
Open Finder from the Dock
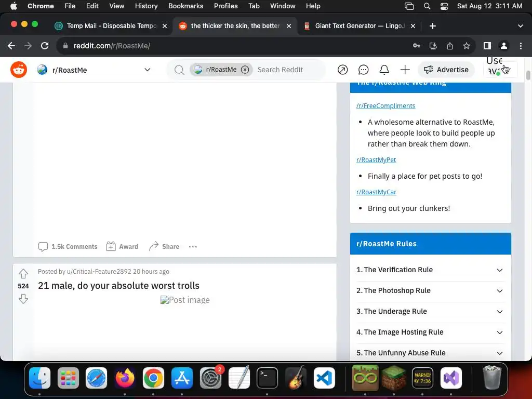point(39,378)
